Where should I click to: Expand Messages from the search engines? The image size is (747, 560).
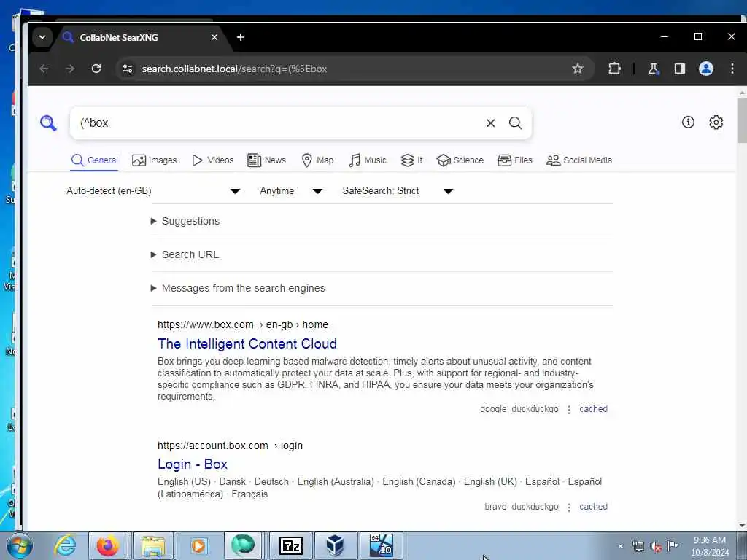238,288
